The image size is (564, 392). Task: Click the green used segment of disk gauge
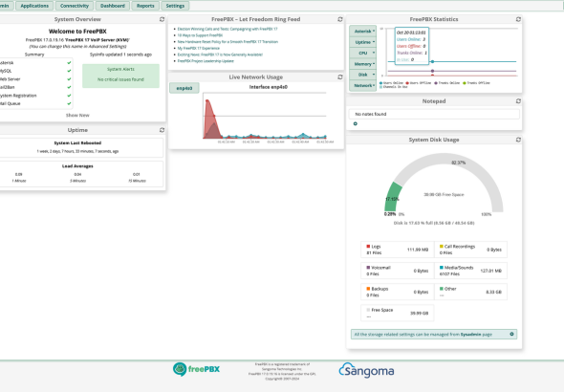392,197
